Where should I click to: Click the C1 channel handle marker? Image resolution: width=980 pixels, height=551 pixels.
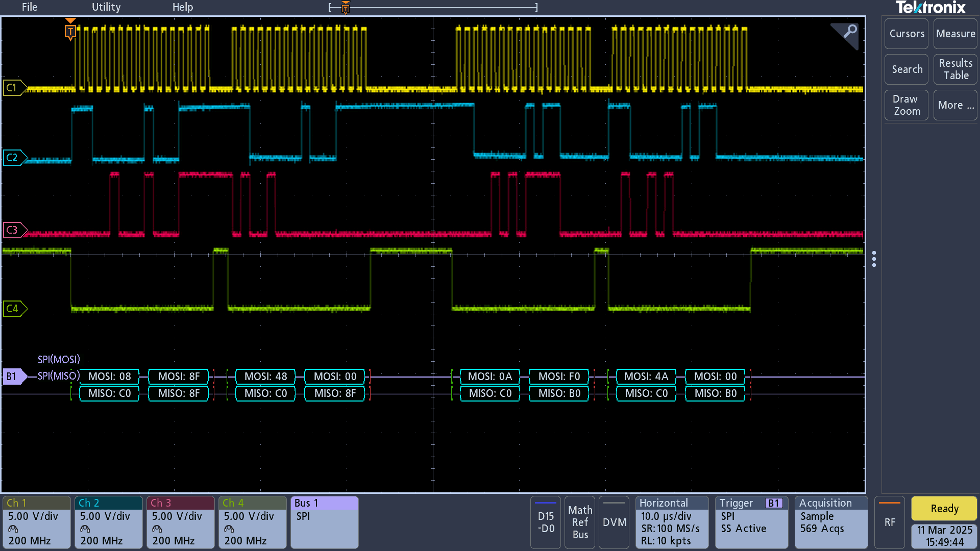click(13, 88)
